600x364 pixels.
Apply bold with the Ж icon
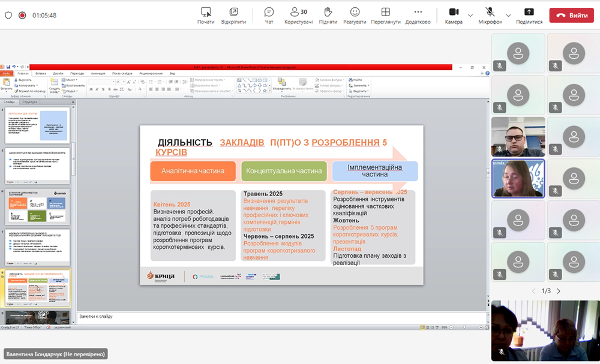pos(91,89)
